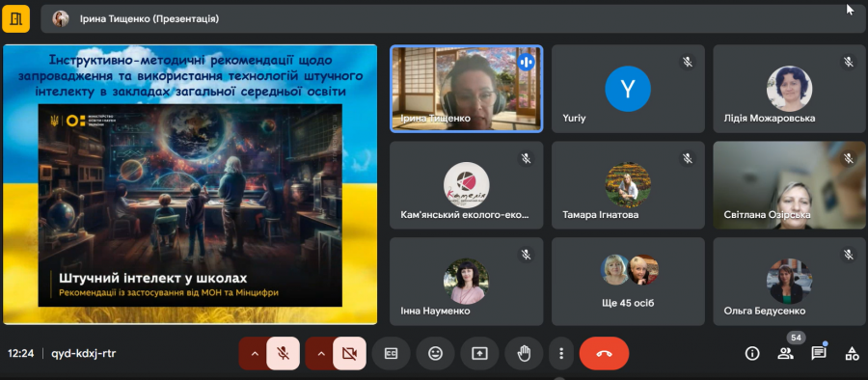The width and height of the screenshot is (868, 380).
Task: Expand video settings arrow next to camera
Action: [x=320, y=353]
